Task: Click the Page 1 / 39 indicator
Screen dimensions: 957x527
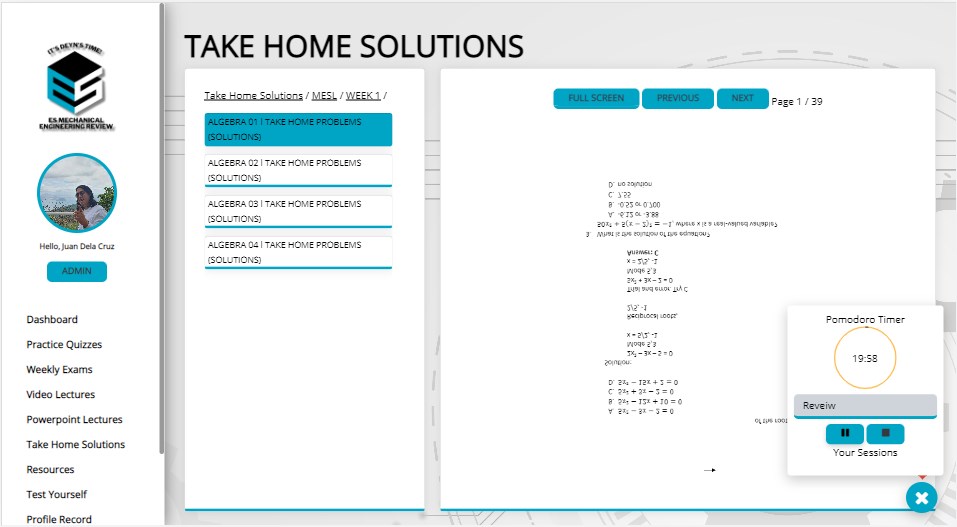Action: [796, 101]
